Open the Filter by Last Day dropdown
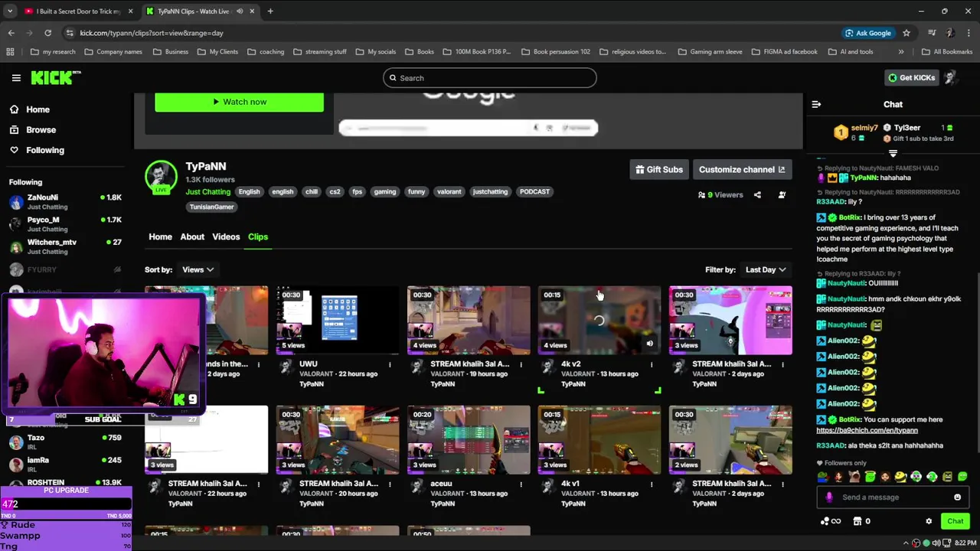This screenshot has width=980, height=551. [x=766, y=269]
